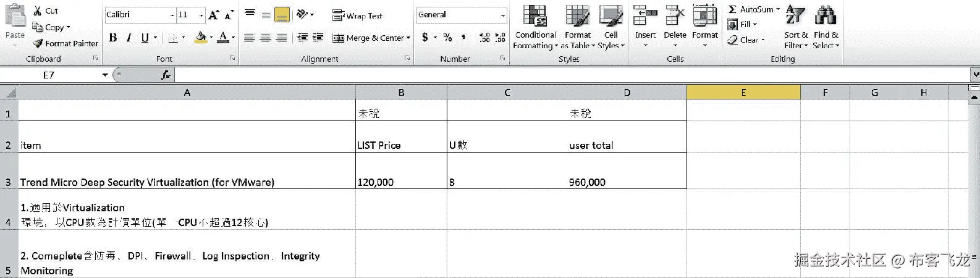The width and height of the screenshot is (980, 278).
Task: Click the Clear eraser icon
Action: click(x=733, y=40)
